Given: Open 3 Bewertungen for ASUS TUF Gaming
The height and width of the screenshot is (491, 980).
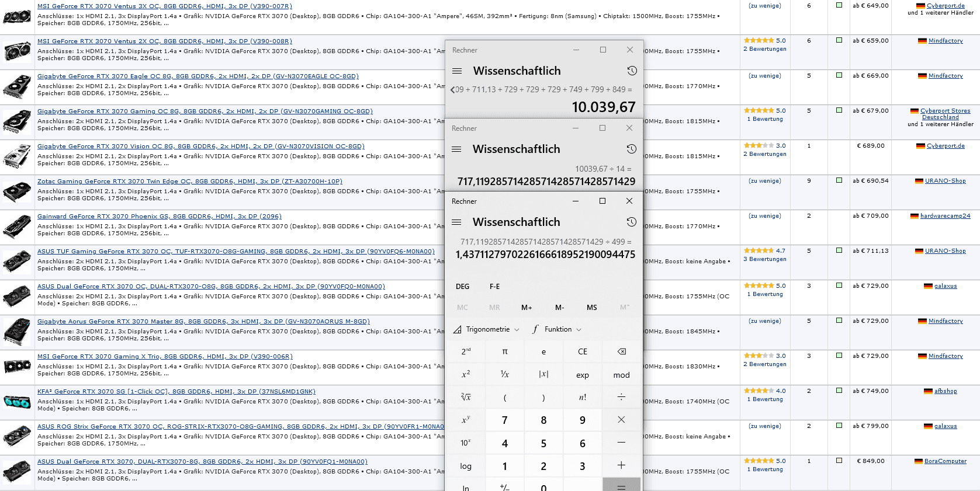Looking at the screenshot, I should point(765,259).
